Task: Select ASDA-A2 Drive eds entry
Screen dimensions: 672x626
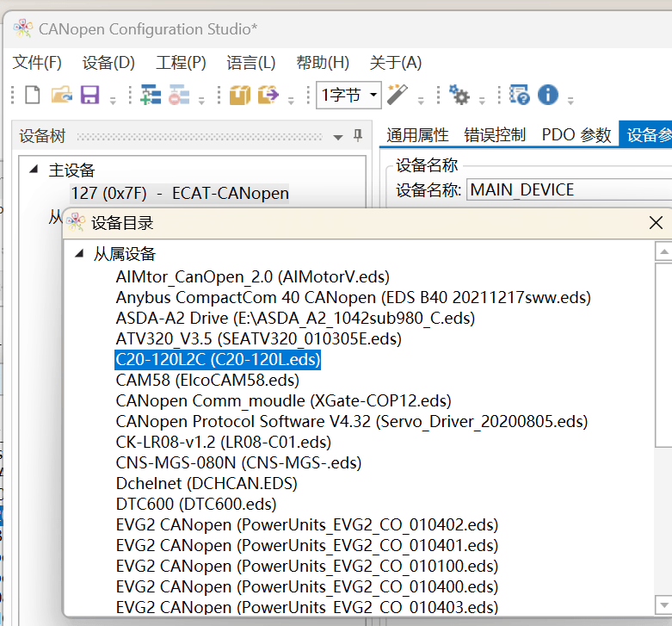Action: coord(295,318)
